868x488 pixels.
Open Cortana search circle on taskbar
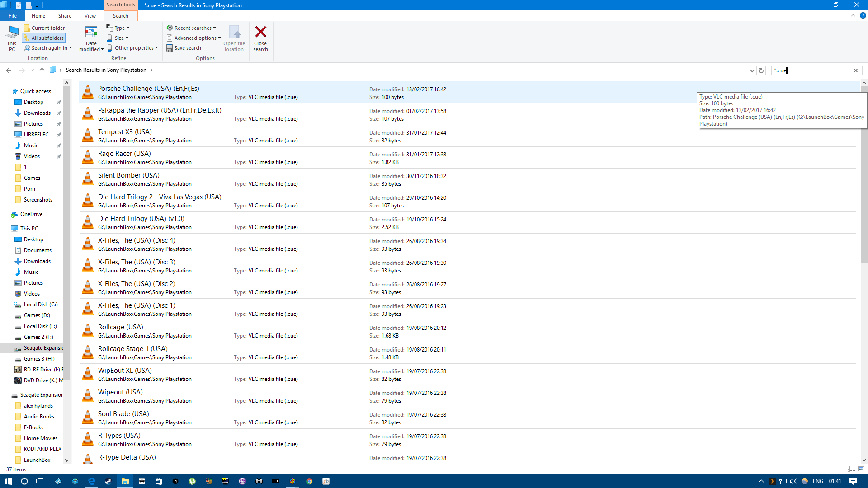24,481
